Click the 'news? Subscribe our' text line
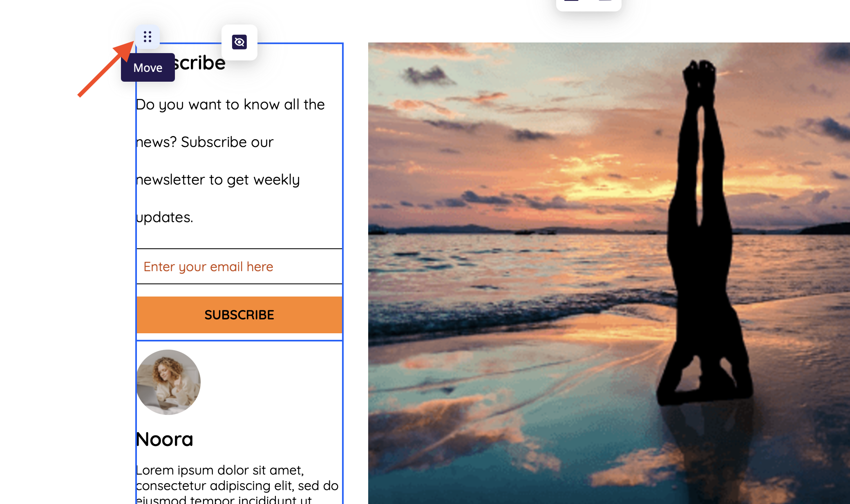 click(x=205, y=142)
